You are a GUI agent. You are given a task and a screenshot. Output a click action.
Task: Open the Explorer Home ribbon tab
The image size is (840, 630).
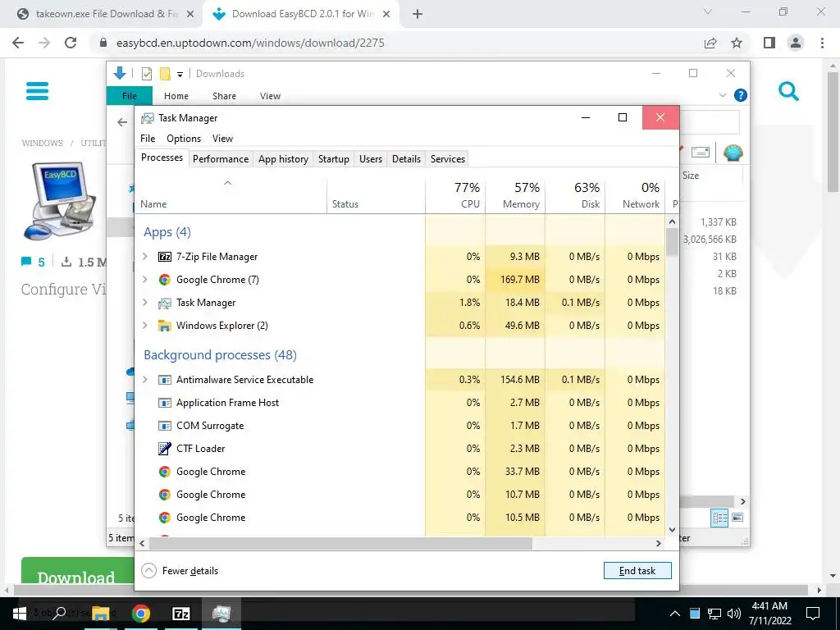pyautogui.click(x=176, y=96)
